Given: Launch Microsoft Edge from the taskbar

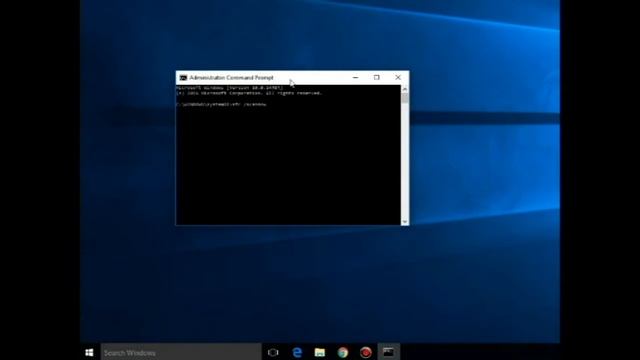Looking at the screenshot, I should [x=297, y=352].
